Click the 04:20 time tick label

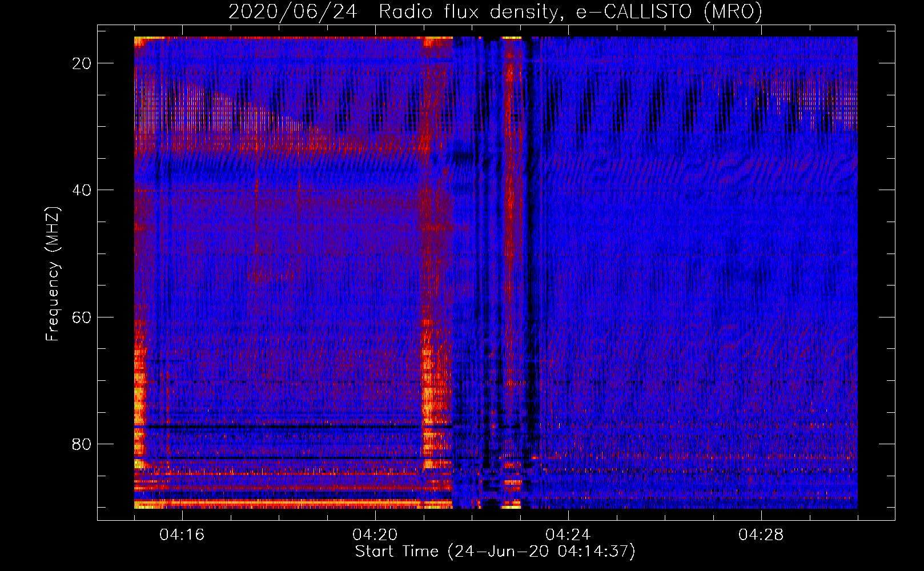pos(375,535)
